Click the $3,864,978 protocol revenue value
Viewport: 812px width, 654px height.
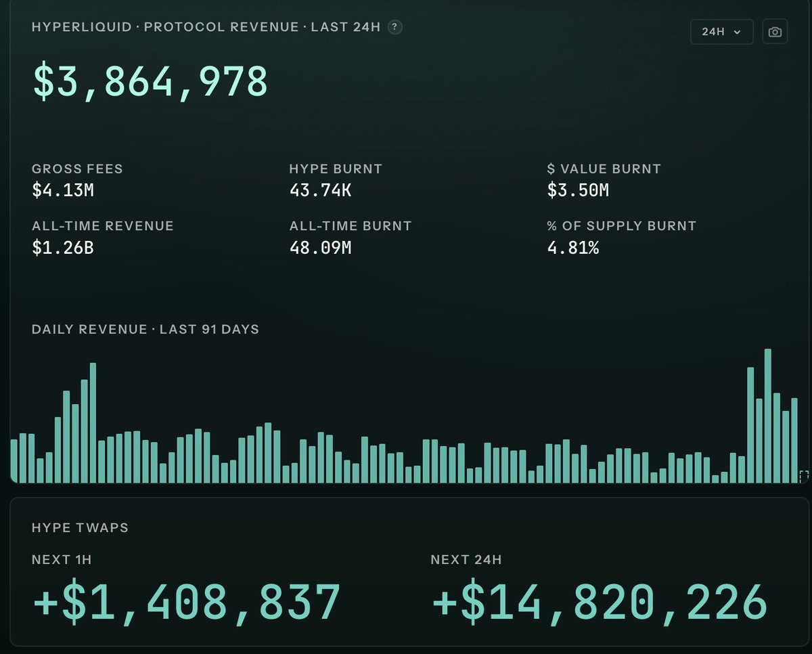(x=150, y=81)
